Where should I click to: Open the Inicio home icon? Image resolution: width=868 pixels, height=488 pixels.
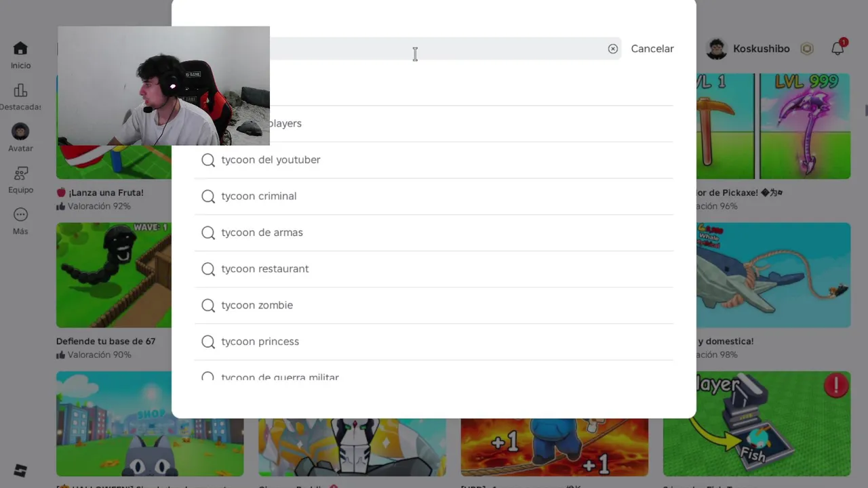coord(20,49)
